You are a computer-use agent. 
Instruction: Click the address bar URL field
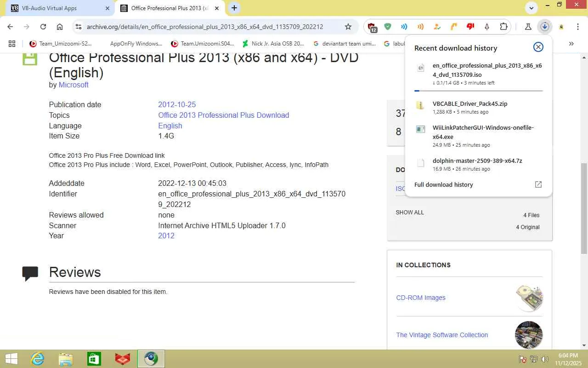tap(205, 27)
